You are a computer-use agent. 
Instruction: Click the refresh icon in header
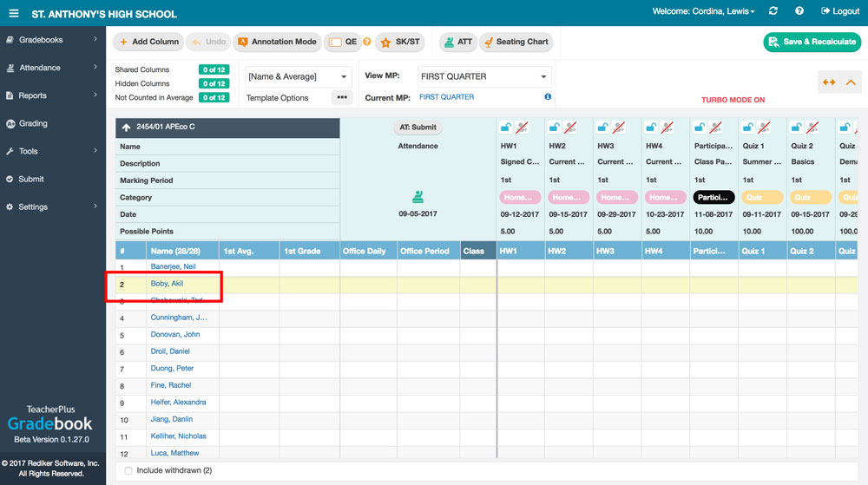click(x=773, y=11)
